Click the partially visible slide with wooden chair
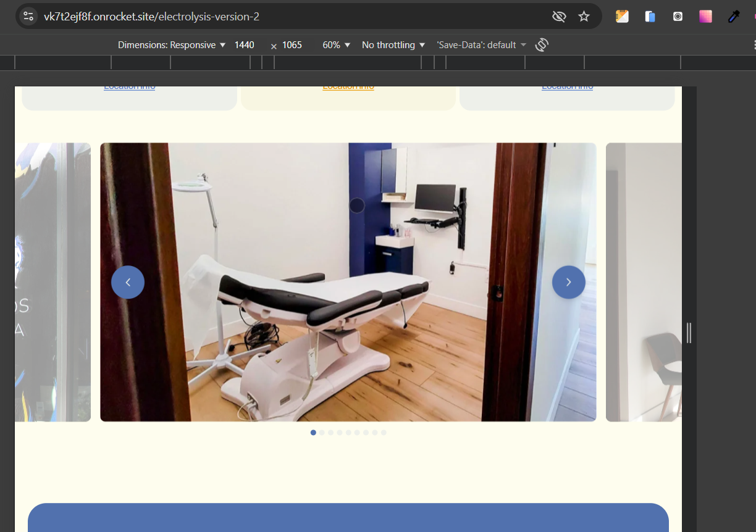The width and height of the screenshot is (756, 532). pyautogui.click(x=644, y=282)
